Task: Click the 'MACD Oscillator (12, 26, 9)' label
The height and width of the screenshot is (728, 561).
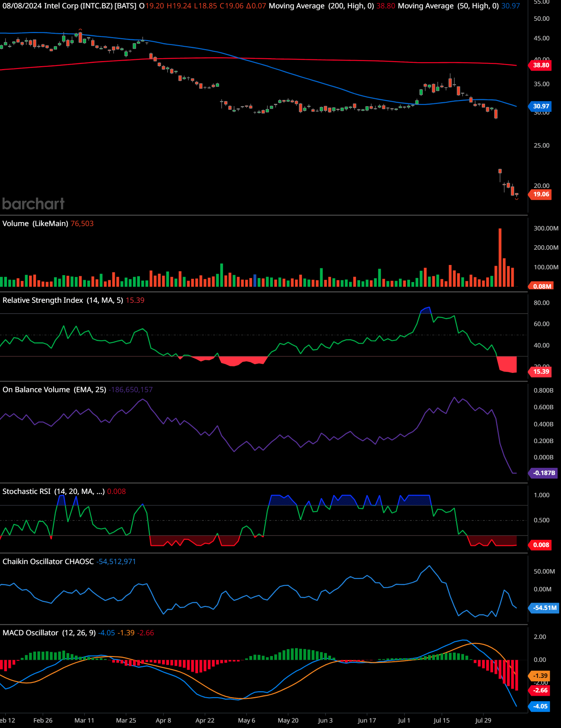Action: click(49, 633)
